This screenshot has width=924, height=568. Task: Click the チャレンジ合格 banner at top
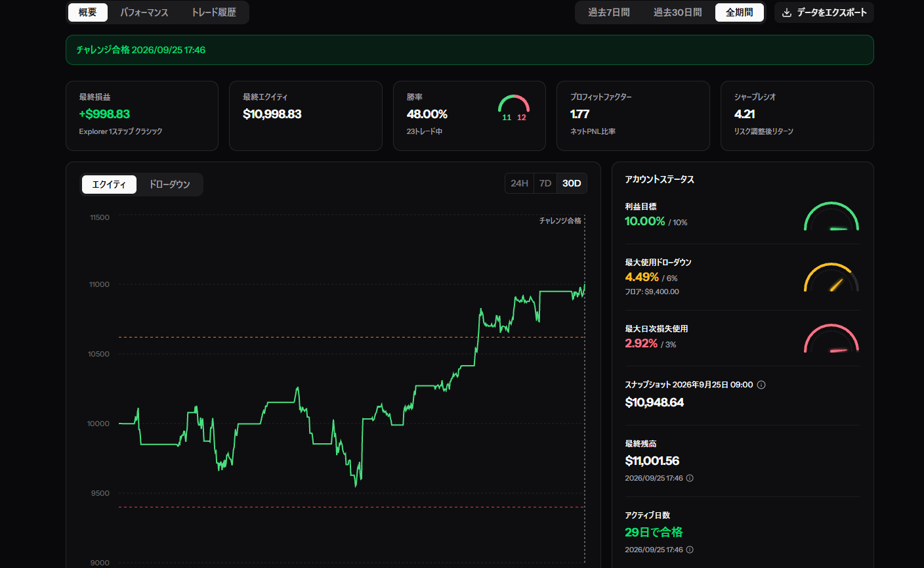(x=470, y=50)
